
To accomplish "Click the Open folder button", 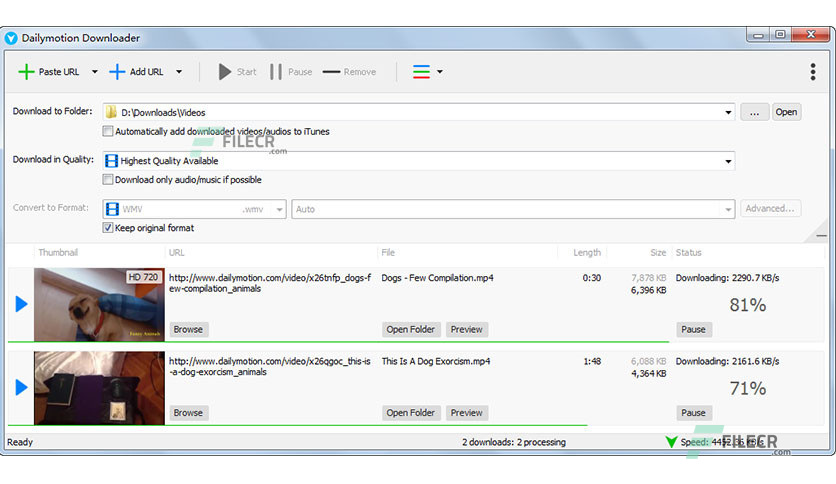I will (x=786, y=112).
